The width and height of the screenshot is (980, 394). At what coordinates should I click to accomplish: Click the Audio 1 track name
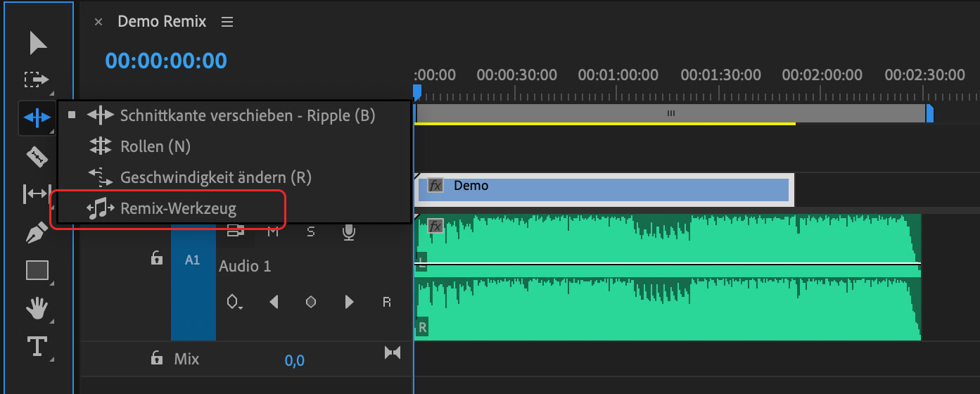(x=245, y=266)
